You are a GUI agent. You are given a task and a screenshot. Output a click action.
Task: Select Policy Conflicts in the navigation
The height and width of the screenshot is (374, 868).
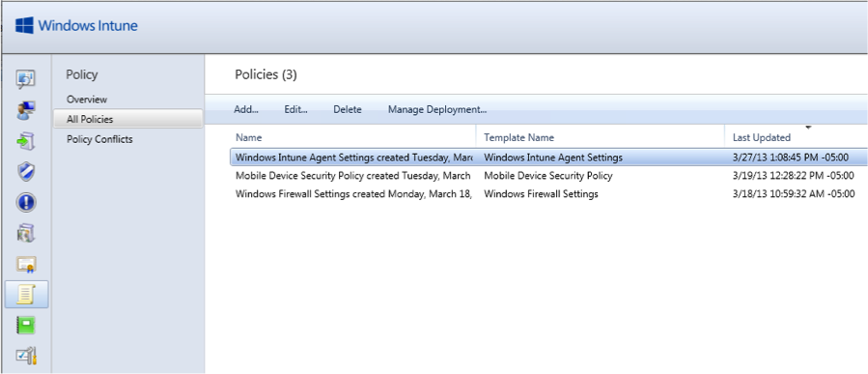click(x=99, y=139)
